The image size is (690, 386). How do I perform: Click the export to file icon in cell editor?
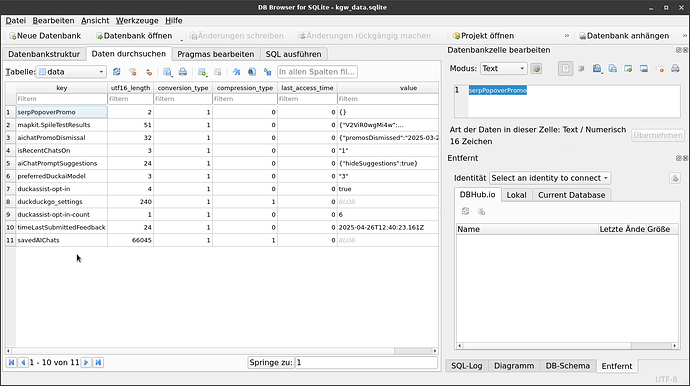click(644, 69)
